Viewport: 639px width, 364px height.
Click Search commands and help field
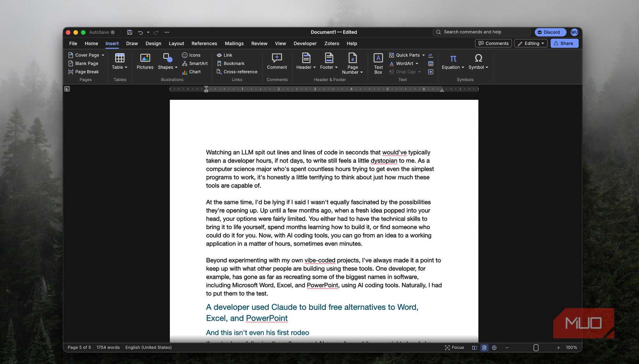[x=481, y=32]
